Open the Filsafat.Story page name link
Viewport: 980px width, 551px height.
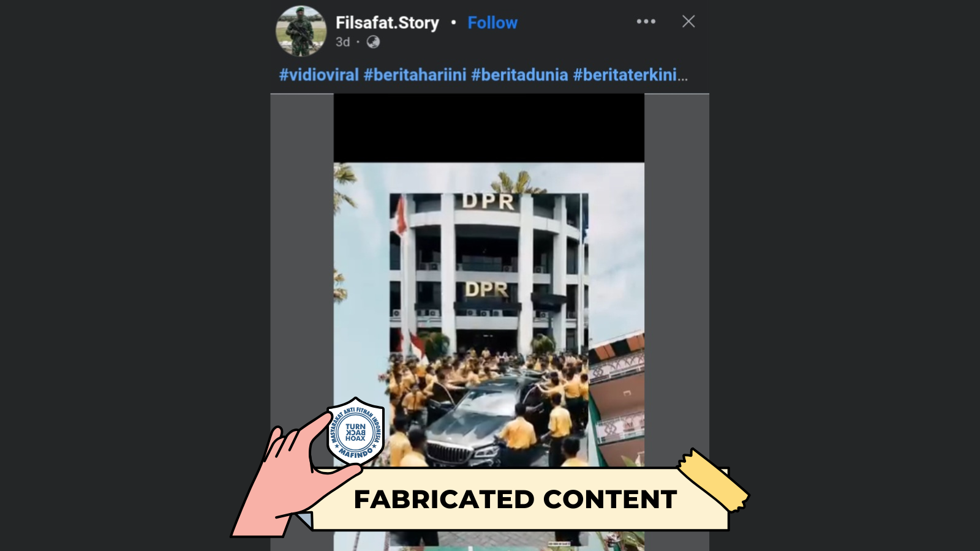tap(387, 23)
